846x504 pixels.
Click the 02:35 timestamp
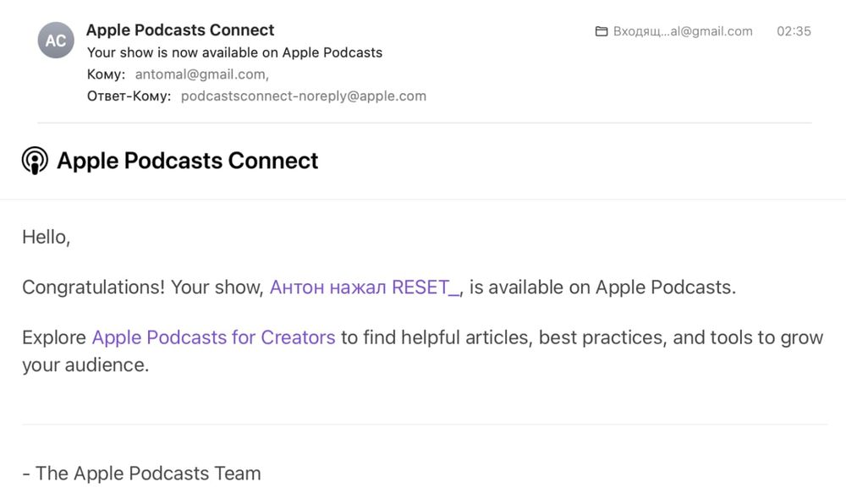pos(794,31)
